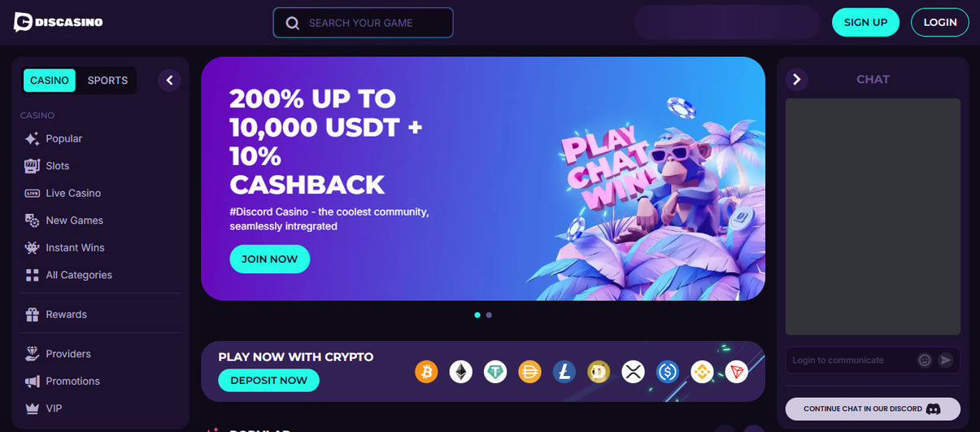Collapse the left sidebar with chevron
The height and width of the screenshot is (432, 980).
[x=169, y=80]
